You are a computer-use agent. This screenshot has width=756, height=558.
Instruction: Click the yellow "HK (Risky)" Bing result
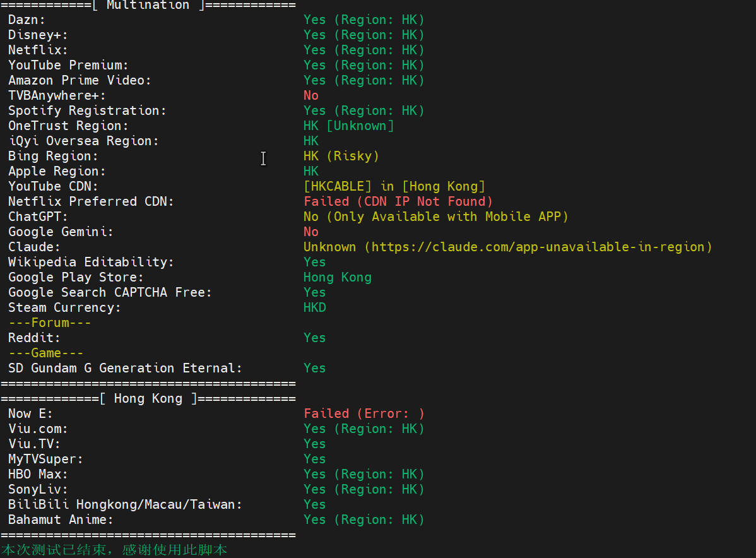341,156
